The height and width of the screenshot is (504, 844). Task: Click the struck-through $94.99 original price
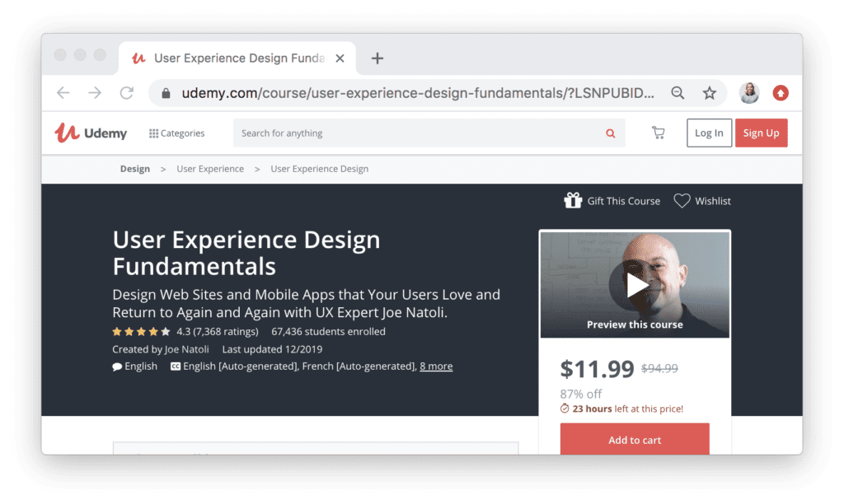click(x=659, y=368)
